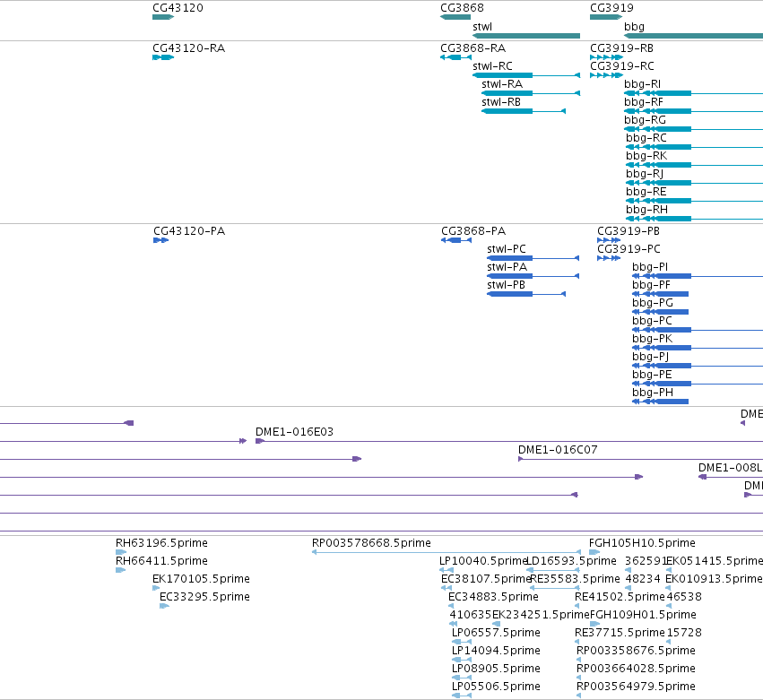The height and width of the screenshot is (700, 763).
Task: Select EST RH66411.5prime
Action: (121, 570)
